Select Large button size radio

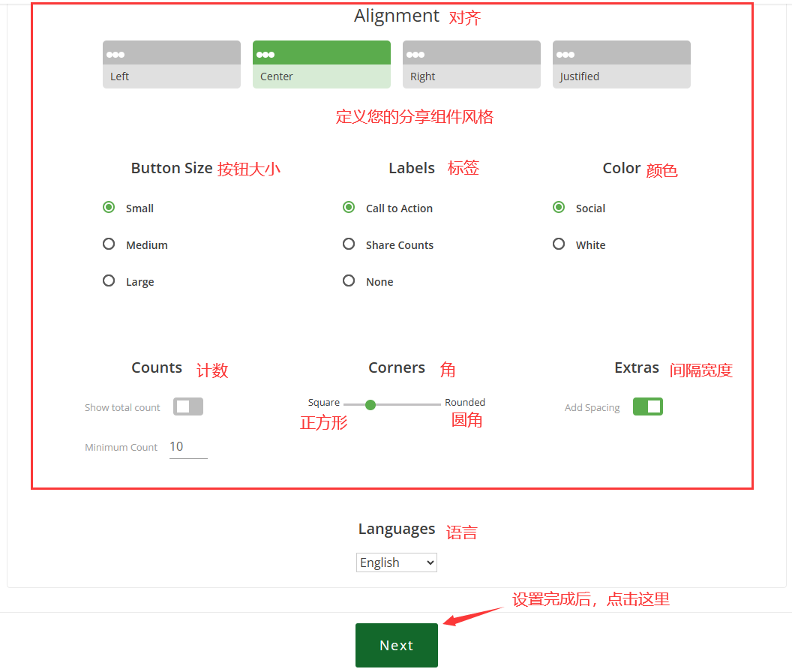pos(109,280)
